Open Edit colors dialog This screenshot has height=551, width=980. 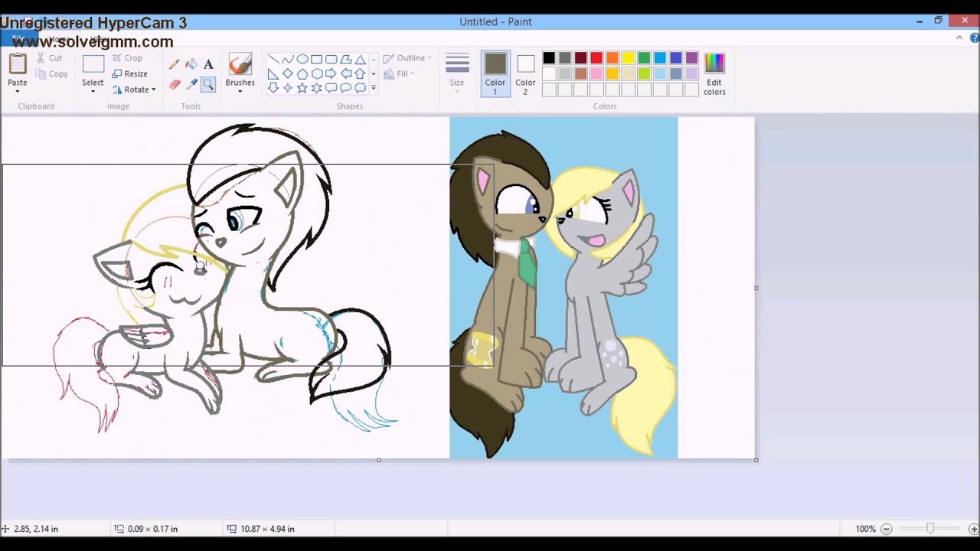[714, 73]
